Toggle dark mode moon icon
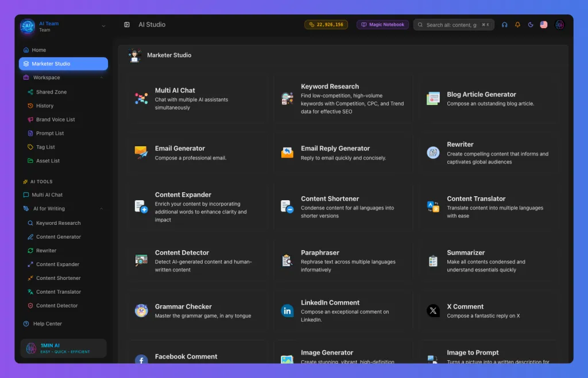The width and height of the screenshot is (588, 378). pos(530,25)
